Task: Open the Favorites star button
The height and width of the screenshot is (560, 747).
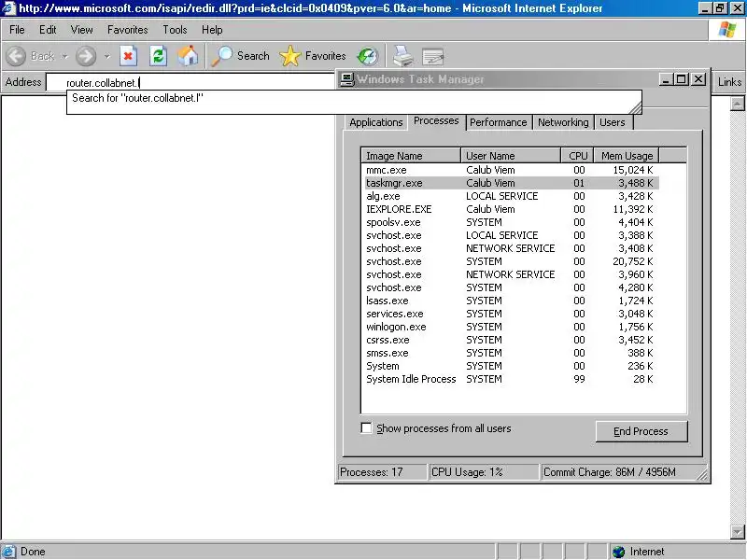Action: coord(313,56)
